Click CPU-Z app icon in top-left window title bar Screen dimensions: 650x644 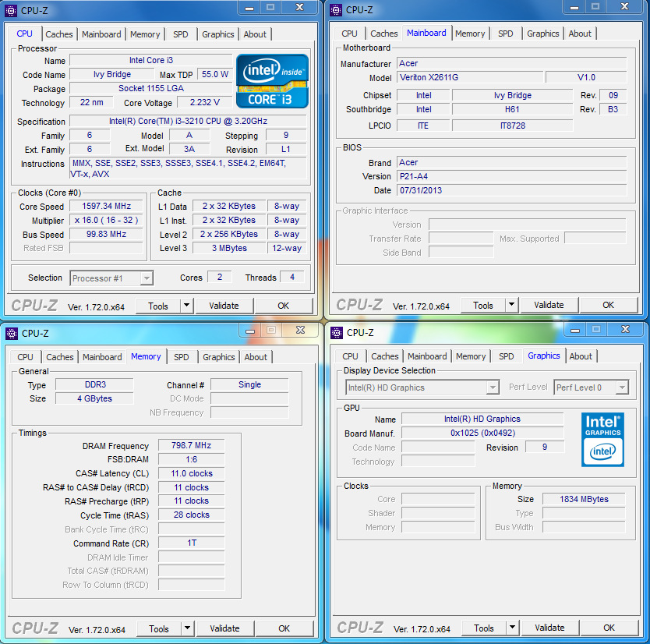tap(11, 10)
